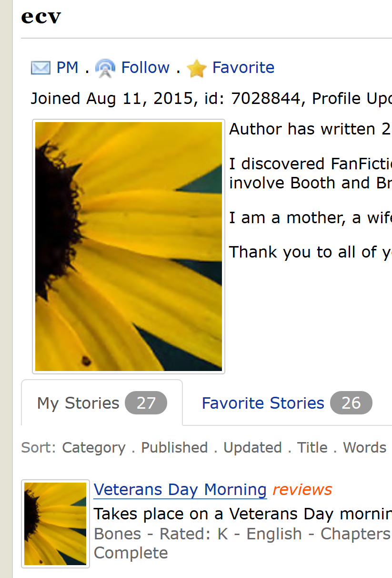The width and height of the screenshot is (392, 578).
Task: Open PM link to message author
Action: [x=67, y=68]
